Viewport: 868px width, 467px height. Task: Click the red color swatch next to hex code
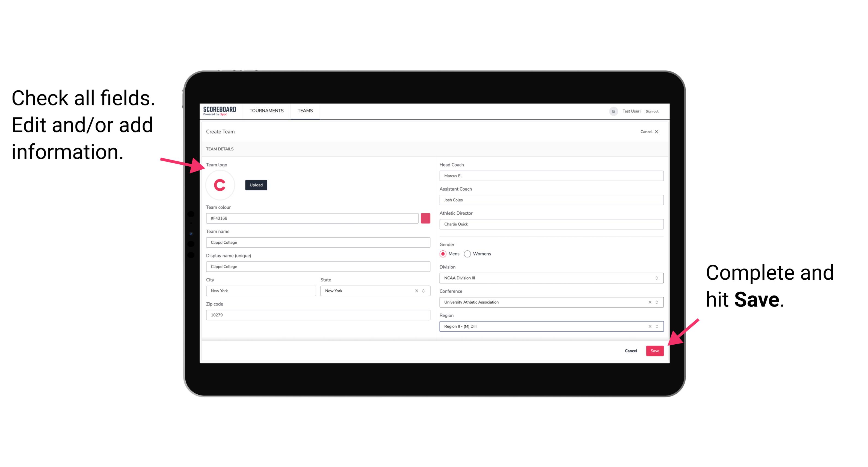pyautogui.click(x=425, y=218)
